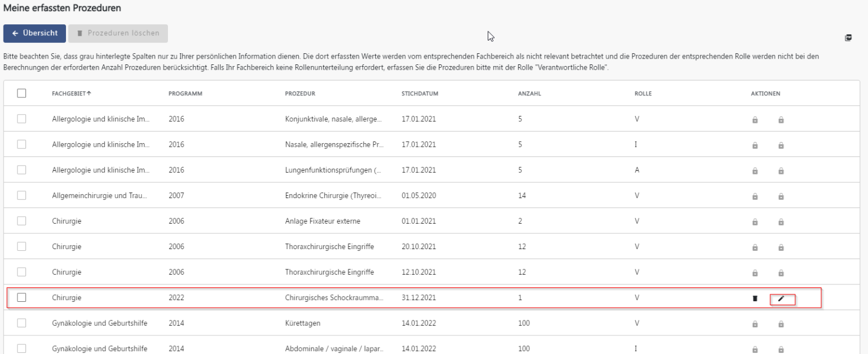Click left lock in Thoraxchirurgische row dated 12.10.2021
This screenshot has width=868, height=354.
(755, 273)
